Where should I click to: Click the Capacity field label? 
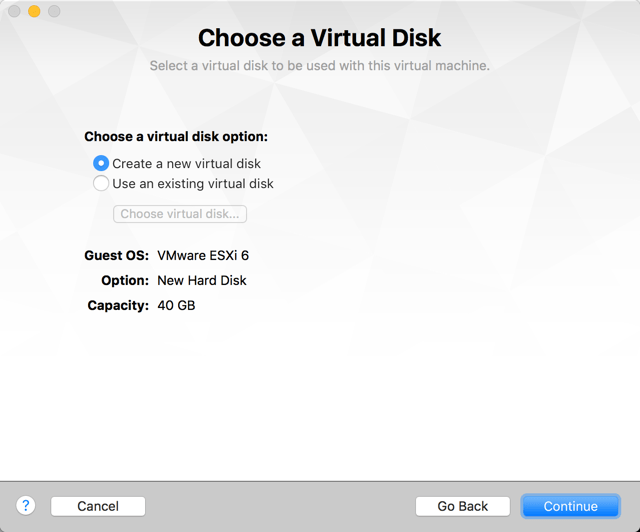pyautogui.click(x=118, y=305)
